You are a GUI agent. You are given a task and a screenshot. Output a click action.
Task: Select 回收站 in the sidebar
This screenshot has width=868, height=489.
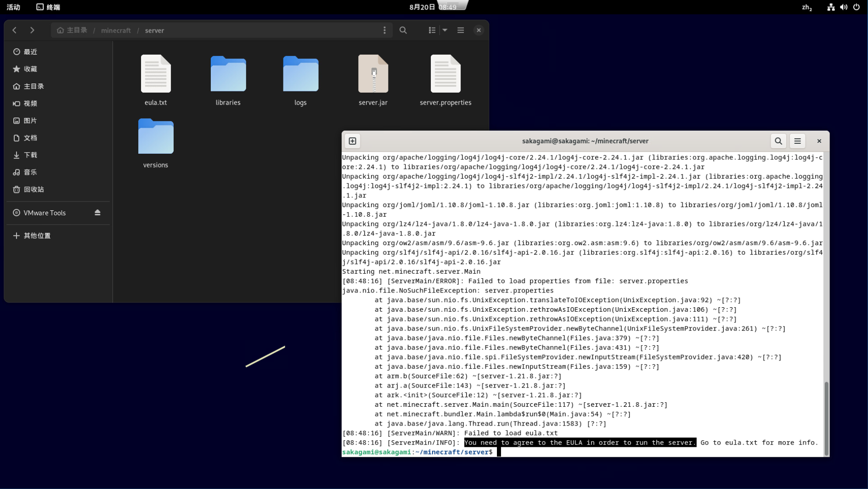pos(34,189)
